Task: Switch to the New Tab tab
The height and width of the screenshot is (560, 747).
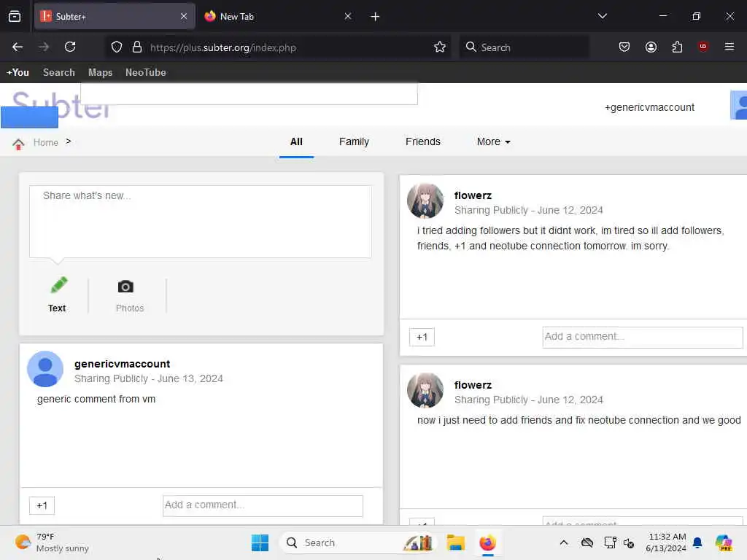Action: tap(279, 16)
